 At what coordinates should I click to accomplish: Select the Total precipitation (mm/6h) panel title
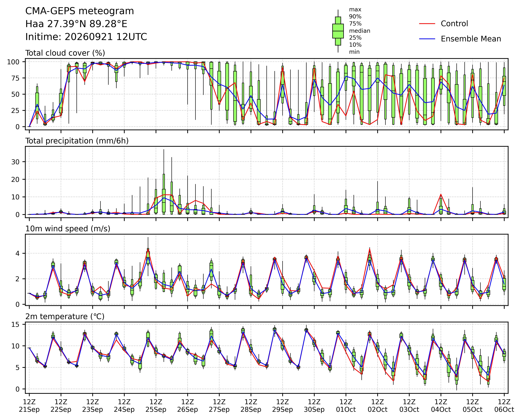point(77,141)
